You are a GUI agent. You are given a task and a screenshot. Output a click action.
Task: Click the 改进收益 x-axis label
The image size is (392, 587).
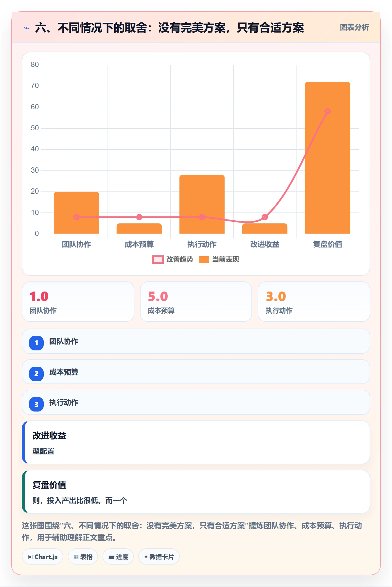point(265,244)
